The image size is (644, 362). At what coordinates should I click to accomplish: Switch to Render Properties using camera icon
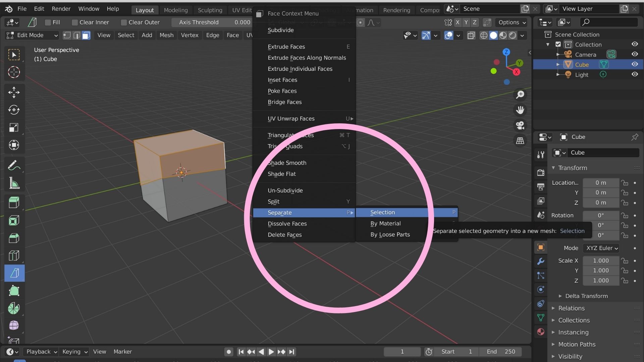pyautogui.click(x=540, y=172)
